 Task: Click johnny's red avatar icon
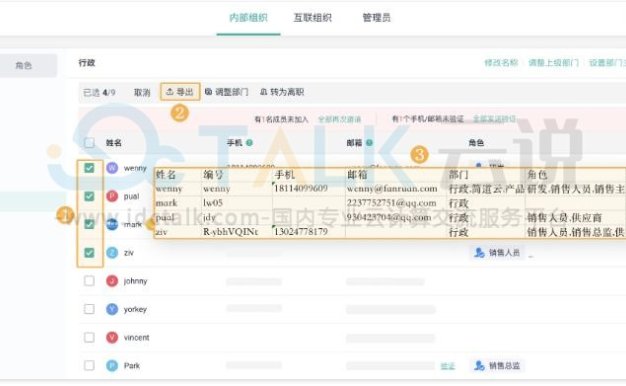(x=112, y=281)
